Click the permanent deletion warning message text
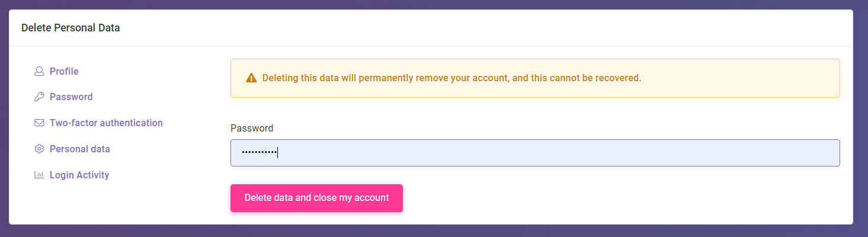Screen dimensions: 868x237 tap(451, 78)
